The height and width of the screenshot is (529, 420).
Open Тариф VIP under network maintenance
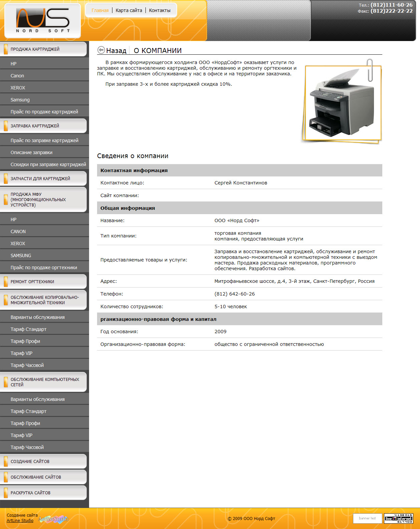(x=44, y=435)
